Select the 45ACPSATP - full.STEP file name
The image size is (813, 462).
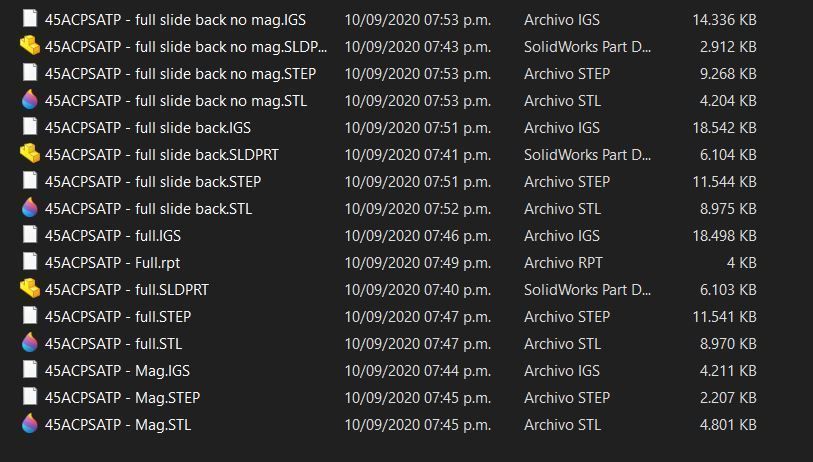[118, 316]
